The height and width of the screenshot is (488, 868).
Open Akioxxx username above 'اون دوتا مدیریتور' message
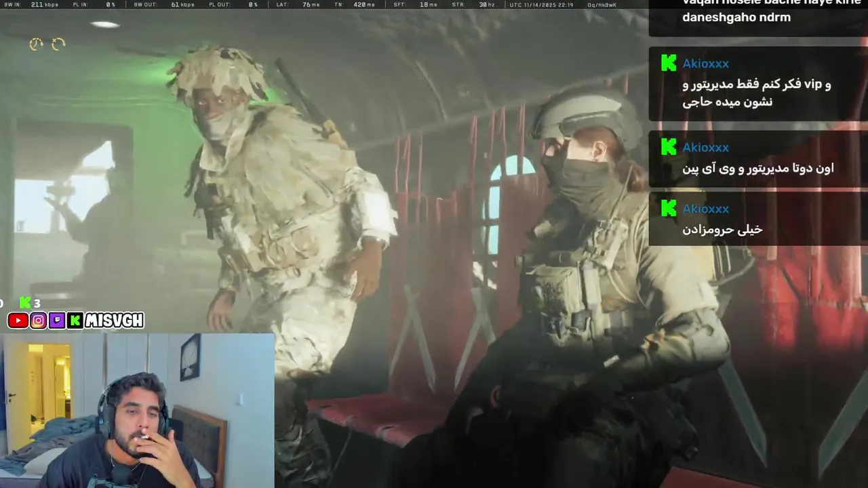[x=706, y=148]
